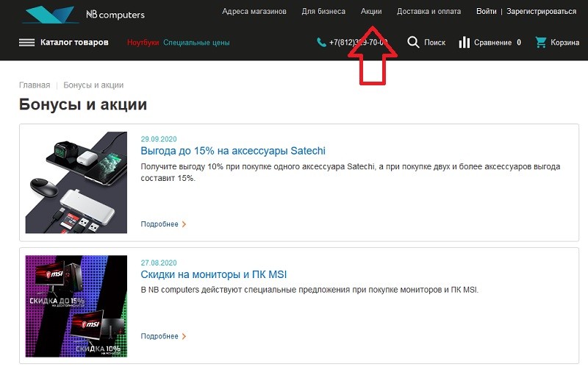Viewport: 588px width, 367px height.
Task: Open the shopping cart icon
Action: point(541,43)
